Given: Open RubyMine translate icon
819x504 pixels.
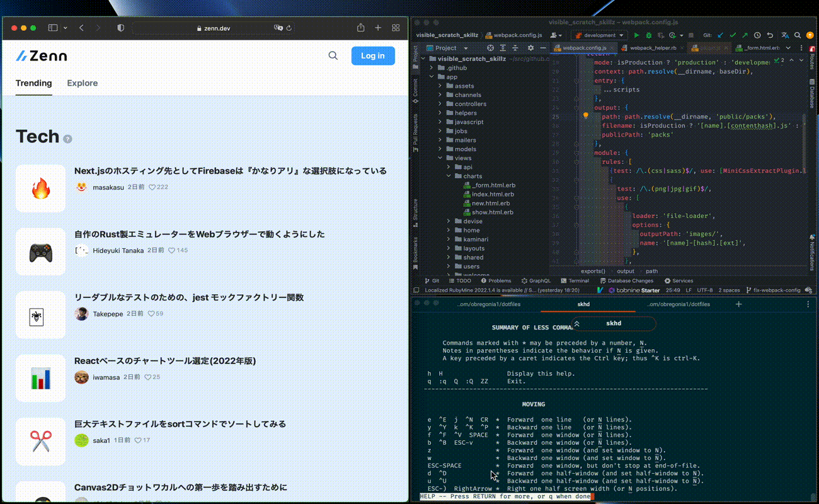Looking at the screenshot, I should [x=785, y=35].
